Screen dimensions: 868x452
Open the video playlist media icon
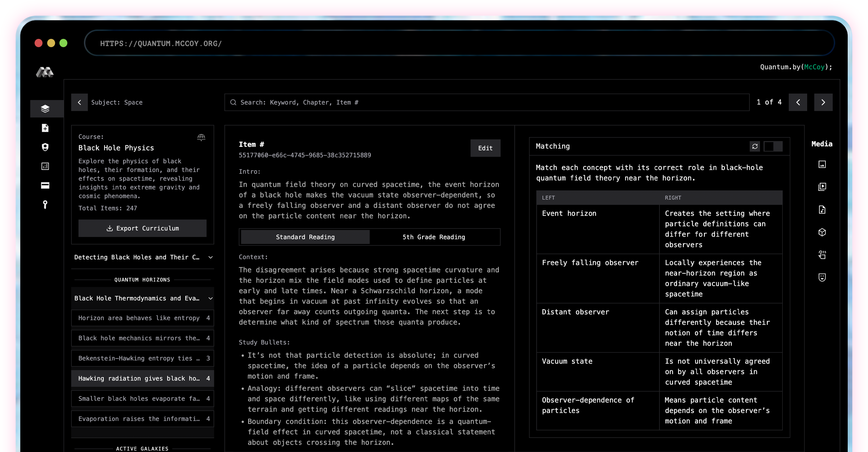822,187
